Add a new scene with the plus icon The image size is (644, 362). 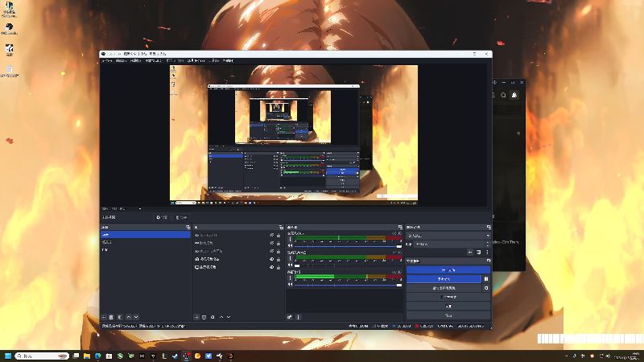[104, 317]
